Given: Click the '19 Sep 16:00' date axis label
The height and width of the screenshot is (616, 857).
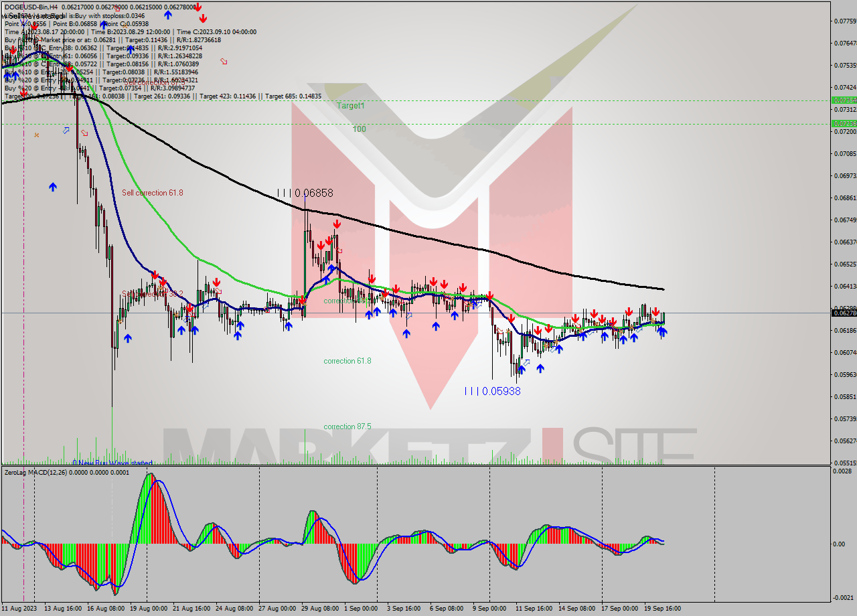Looking at the screenshot, I should (x=662, y=609).
